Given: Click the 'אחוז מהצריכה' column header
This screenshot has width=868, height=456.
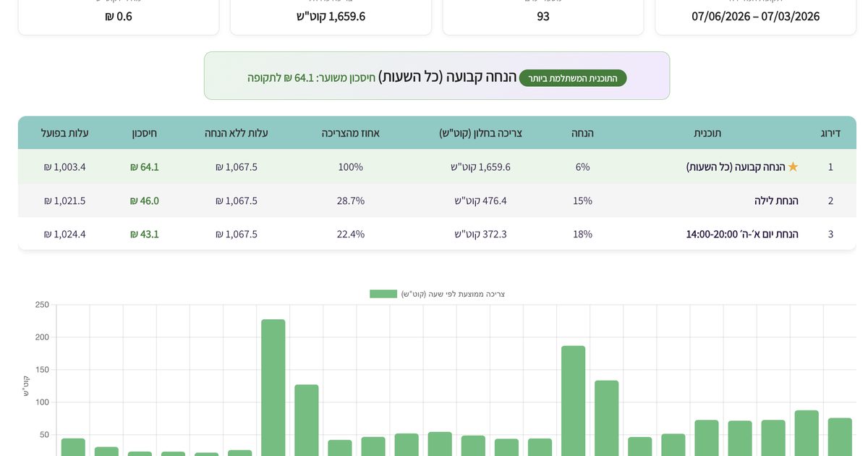Looking at the screenshot, I should [x=351, y=133].
